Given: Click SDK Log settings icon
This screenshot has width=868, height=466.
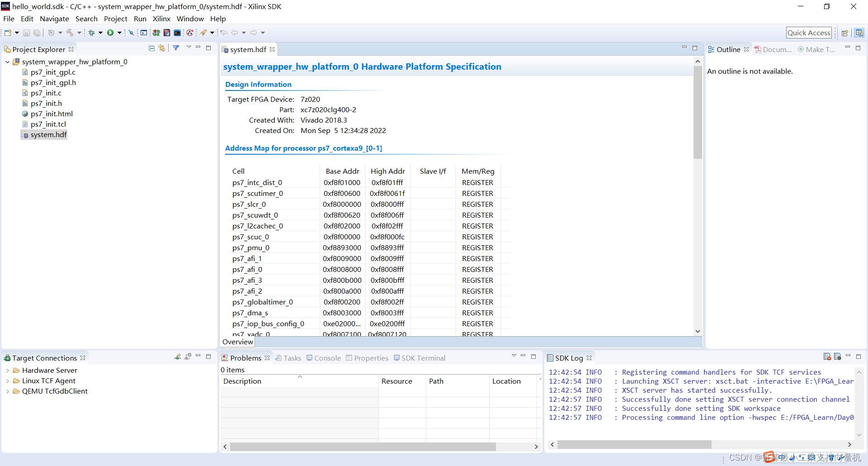Looking at the screenshot, I should coord(837,357).
